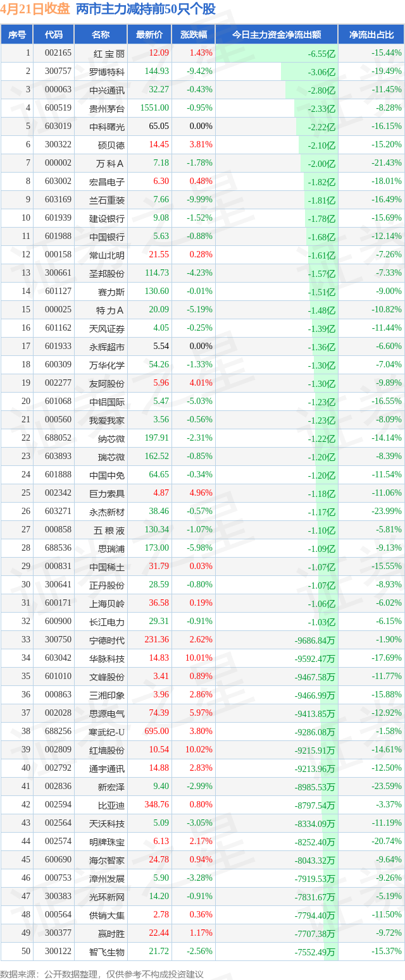
Task: Click the 今日主力资金净流出额 column header
Action: (x=277, y=35)
